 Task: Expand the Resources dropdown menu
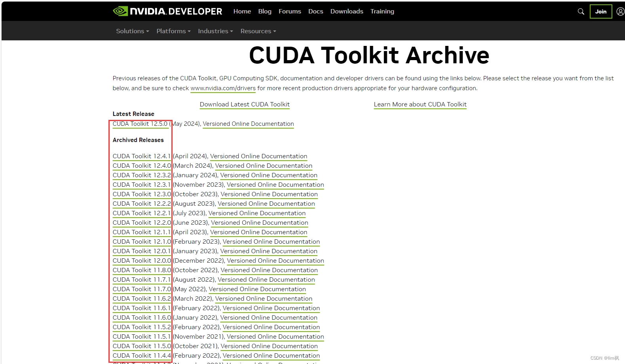tap(258, 31)
